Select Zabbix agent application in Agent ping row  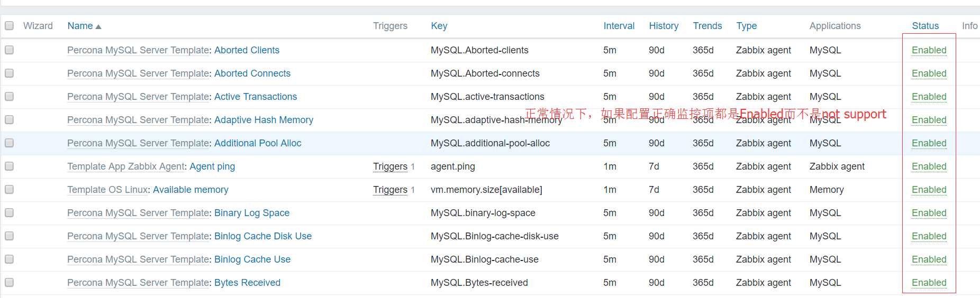coord(837,166)
